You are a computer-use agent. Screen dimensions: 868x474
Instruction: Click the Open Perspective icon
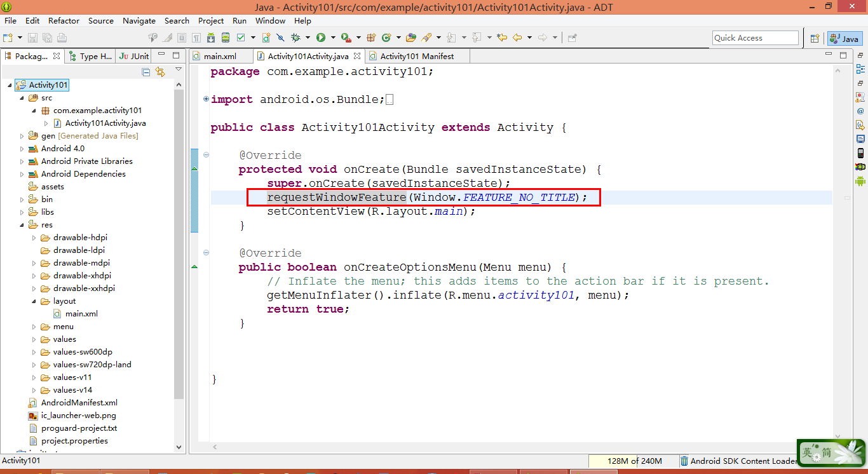(815, 38)
